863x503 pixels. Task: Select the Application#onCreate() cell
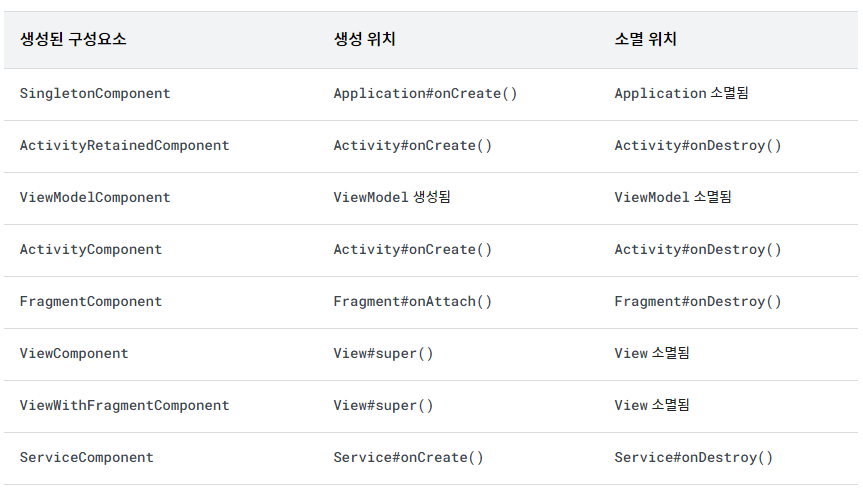point(425,94)
